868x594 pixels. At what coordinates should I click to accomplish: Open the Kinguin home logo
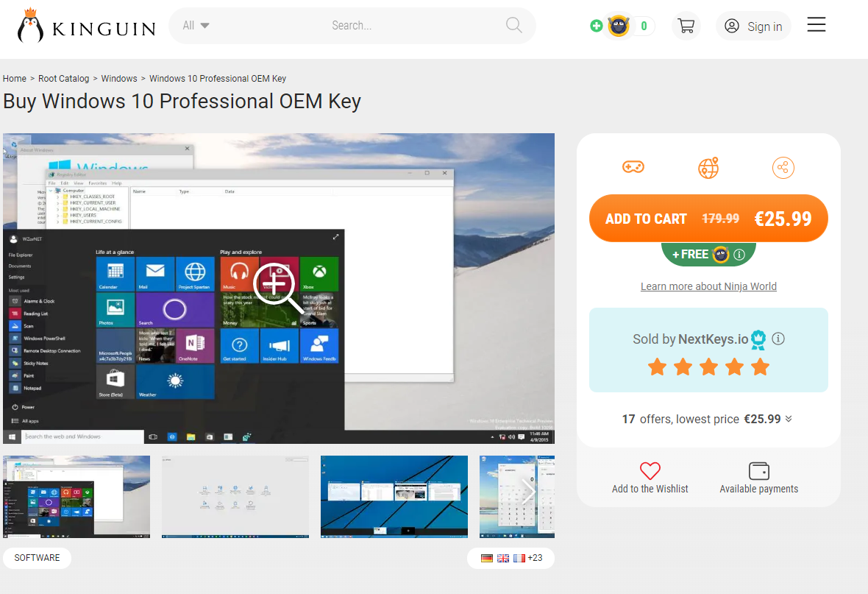tap(86, 26)
